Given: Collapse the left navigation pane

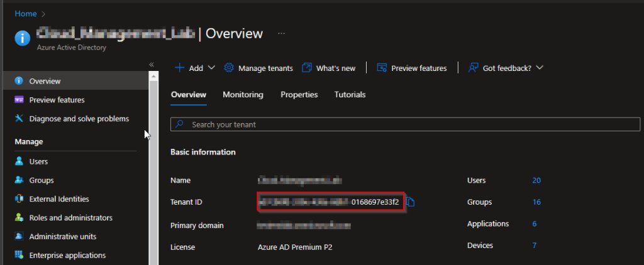Looking at the screenshot, I should [152, 65].
